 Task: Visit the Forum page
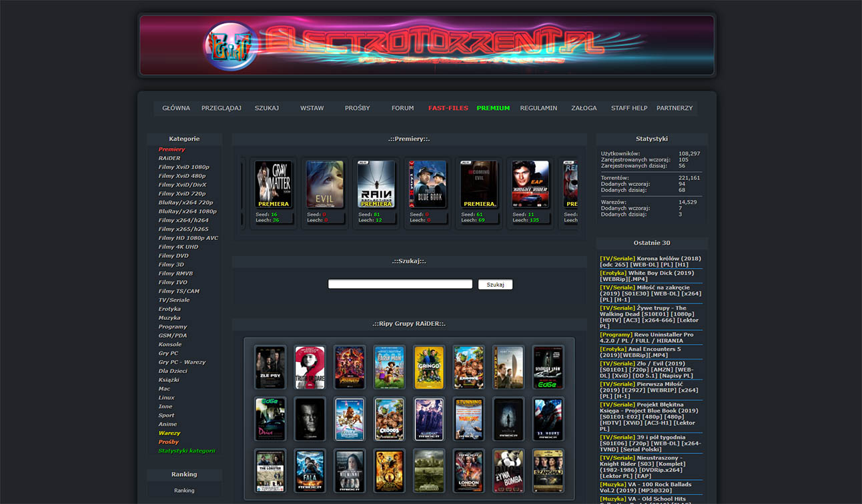click(x=403, y=108)
